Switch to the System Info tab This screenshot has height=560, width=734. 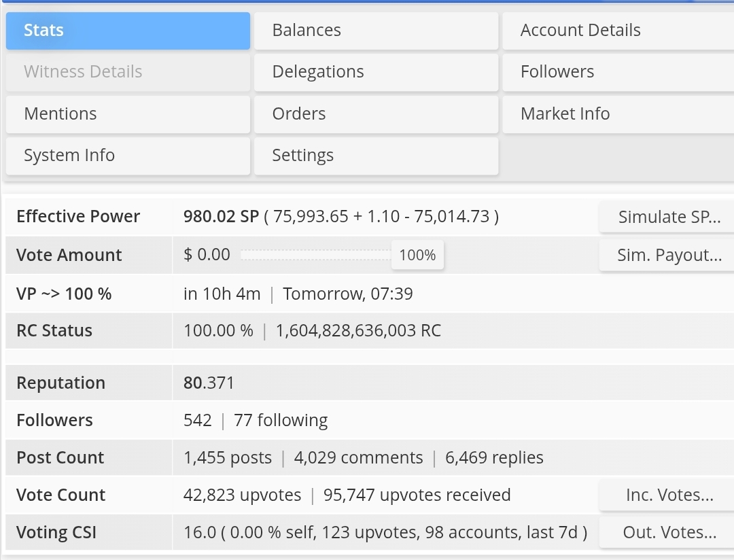(128, 156)
